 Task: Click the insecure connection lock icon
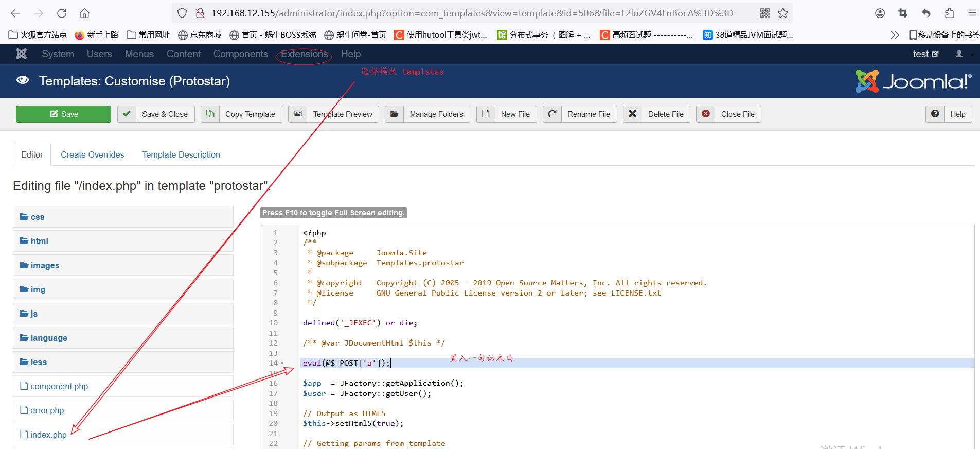200,13
